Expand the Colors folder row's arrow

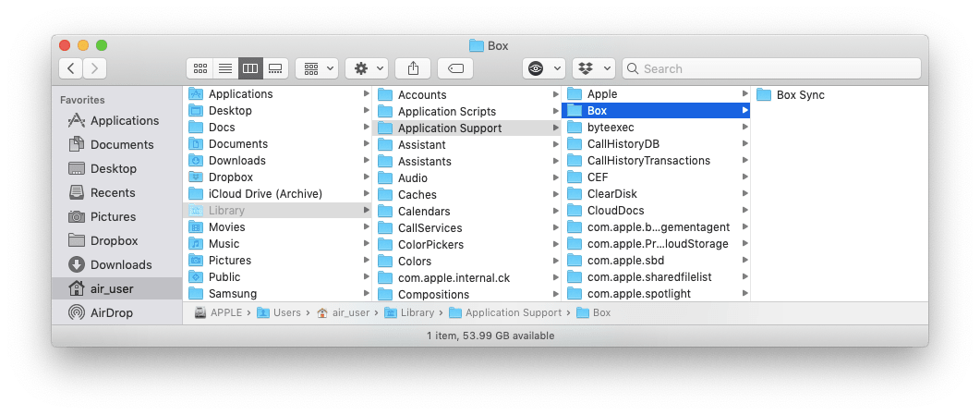point(556,262)
